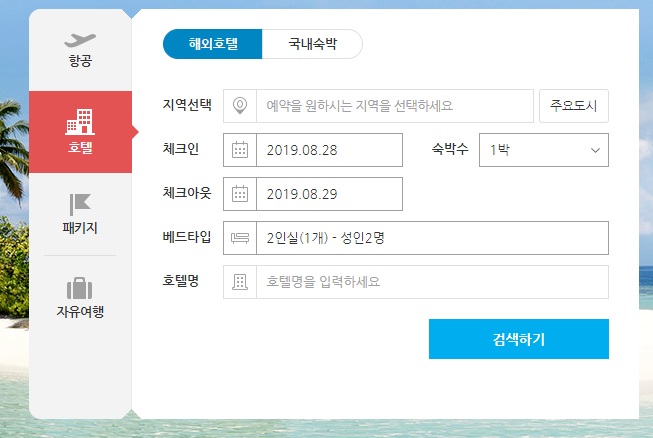
Task: Open 패키지 flag icon in sidebar
Action: [x=80, y=204]
